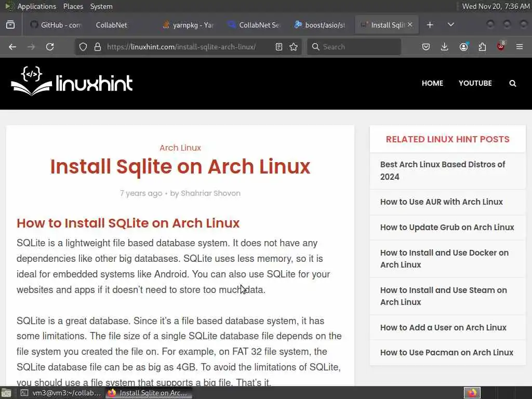The height and width of the screenshot is (399, 532).
Task: Open Best Arch Linux Based Distros of 2024
Action: coord(443,170)
